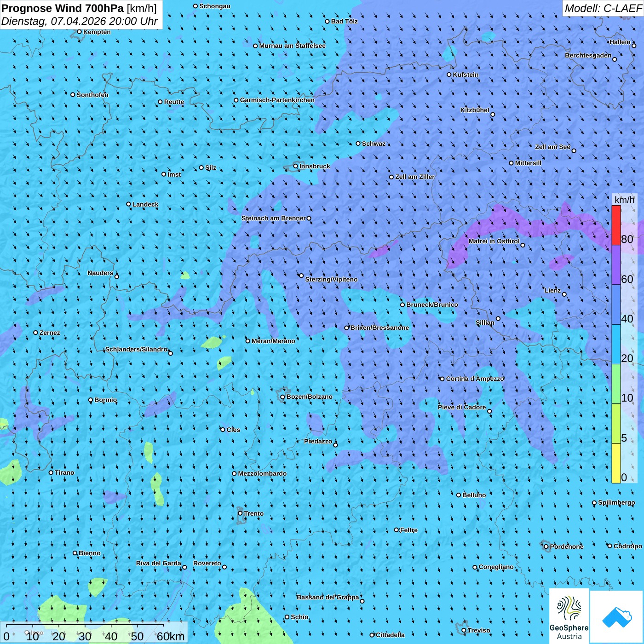The image size is (644, 644).
Task: Click the Landeck city label
Action: pyautogui.click(x=145, y=204)
